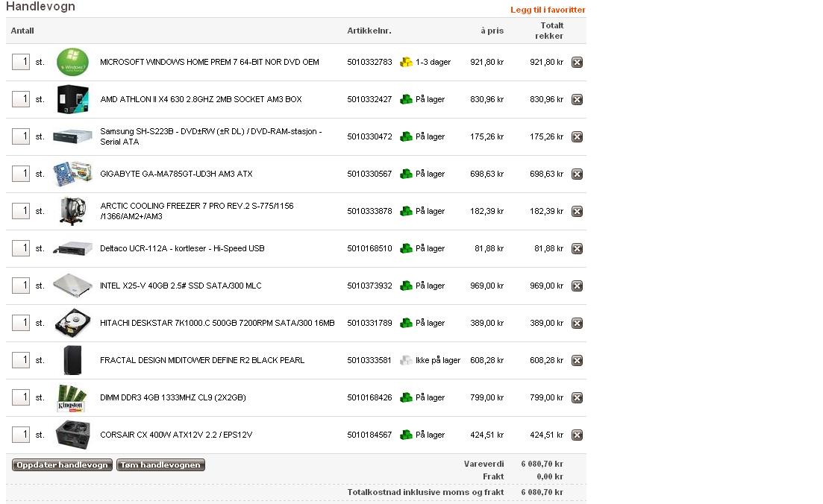823x504 pixels.
Task: Edit quantity field for DIMM DDR3 4GB
Action: click(21, 397)
